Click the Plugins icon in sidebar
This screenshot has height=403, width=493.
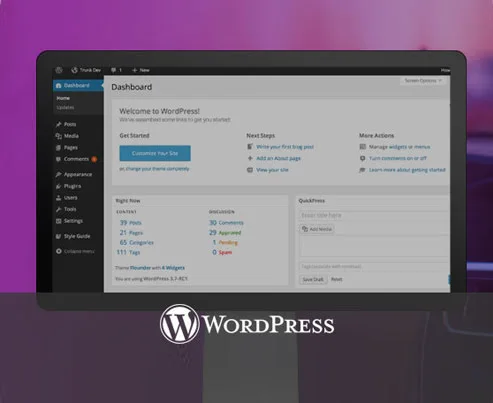tap(59, 186)
